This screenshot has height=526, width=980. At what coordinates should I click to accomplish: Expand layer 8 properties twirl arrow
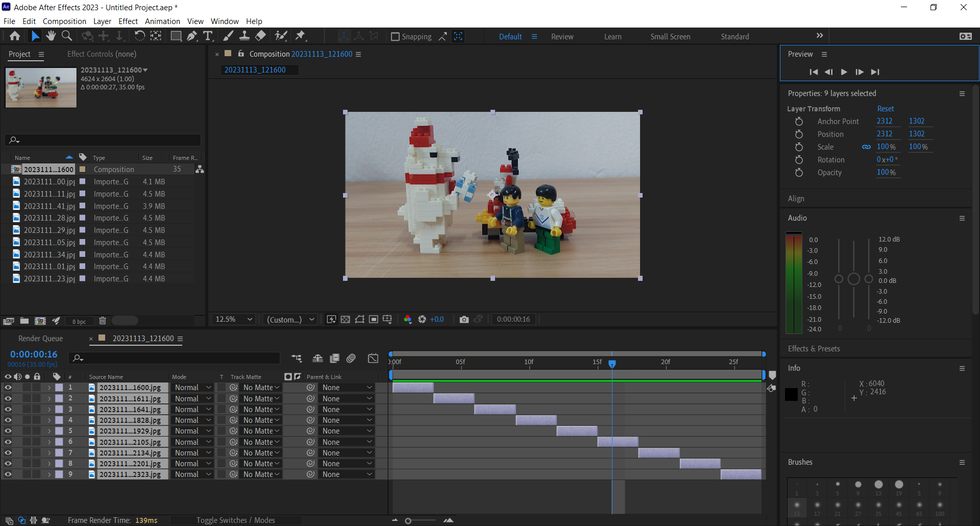coord(50,464)
